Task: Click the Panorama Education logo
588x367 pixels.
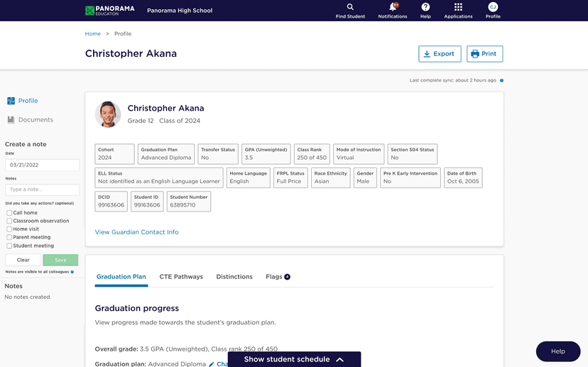Action: [109, 11]
